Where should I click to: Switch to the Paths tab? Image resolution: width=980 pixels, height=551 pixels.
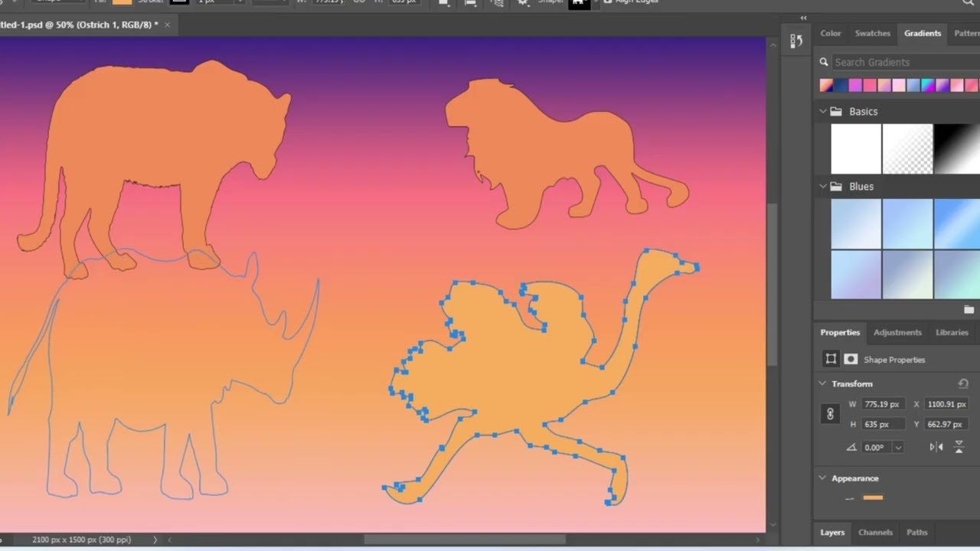click(x=917, y=533)
